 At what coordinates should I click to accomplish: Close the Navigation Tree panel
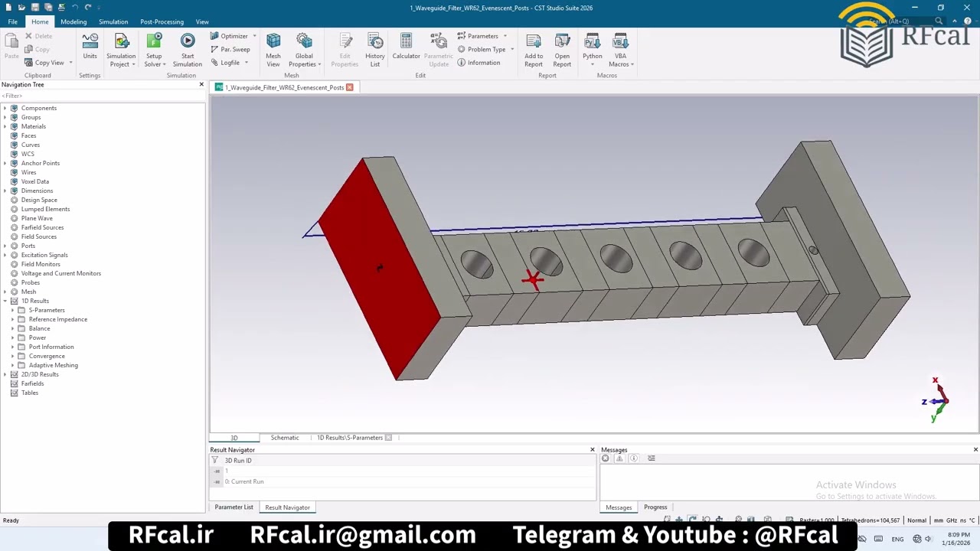(201, 84)
